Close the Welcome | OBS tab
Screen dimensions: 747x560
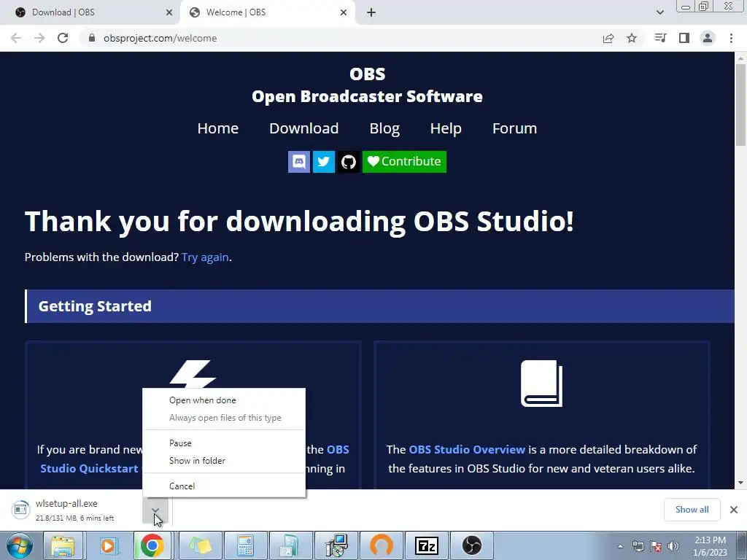[344, 13]
